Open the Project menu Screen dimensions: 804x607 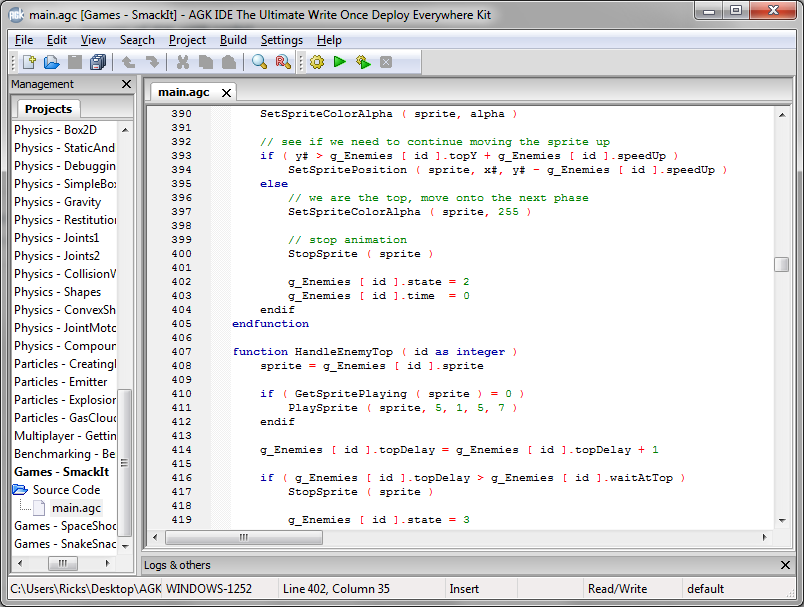coord(187,40)
